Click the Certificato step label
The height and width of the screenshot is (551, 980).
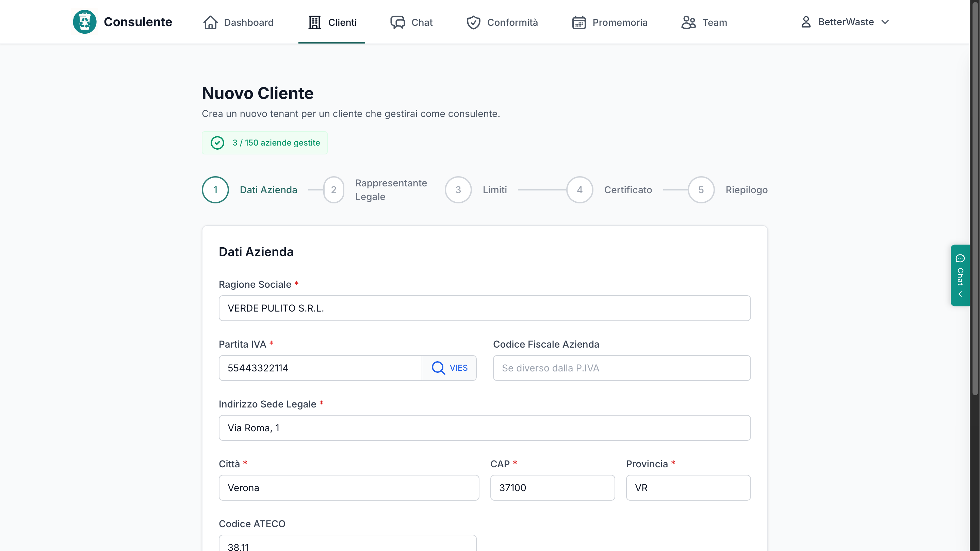628,190
